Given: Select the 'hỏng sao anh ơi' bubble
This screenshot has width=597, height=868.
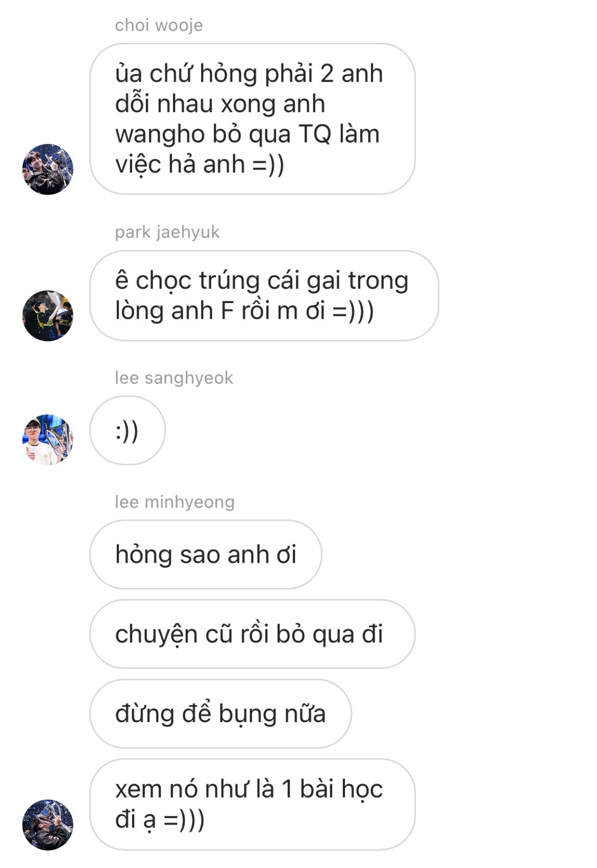Looking at the screenshot, I should click(x=206, y=555).
